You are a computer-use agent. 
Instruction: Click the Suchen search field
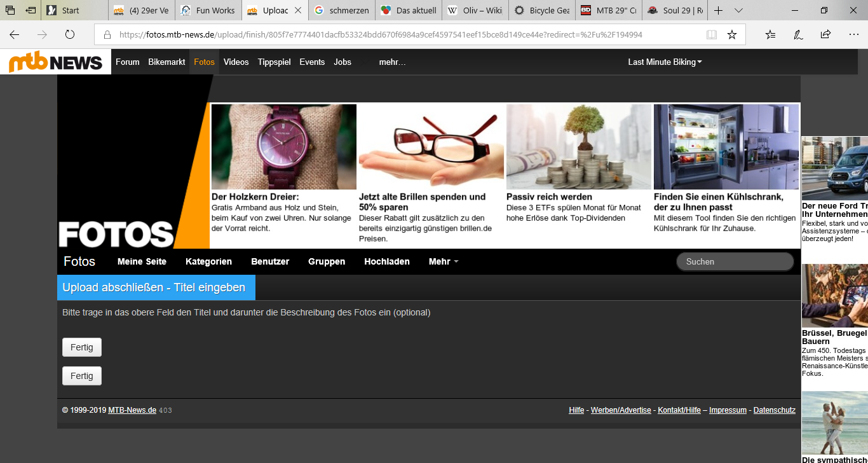[x=735, y=261]
